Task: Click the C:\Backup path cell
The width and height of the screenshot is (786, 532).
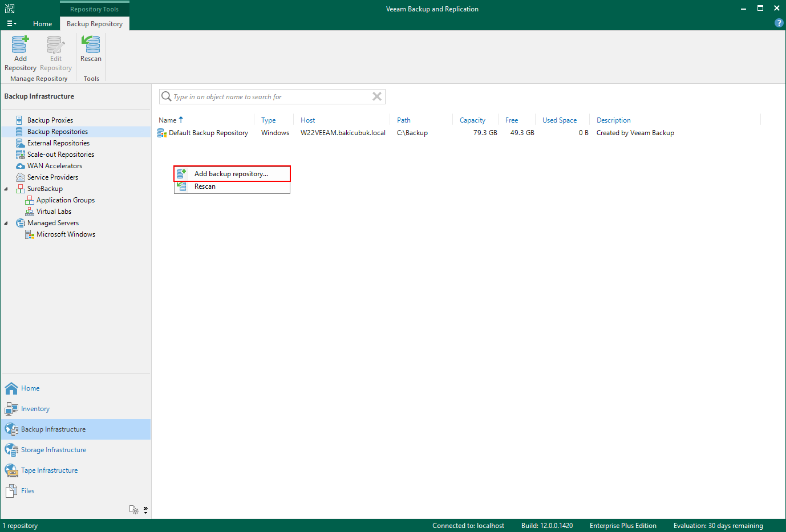Action: click(x=412, y=133)
